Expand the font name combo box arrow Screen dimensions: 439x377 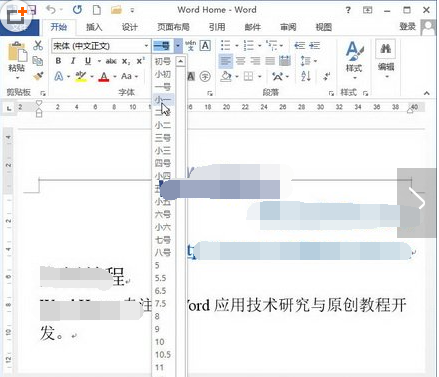(146, 46)
